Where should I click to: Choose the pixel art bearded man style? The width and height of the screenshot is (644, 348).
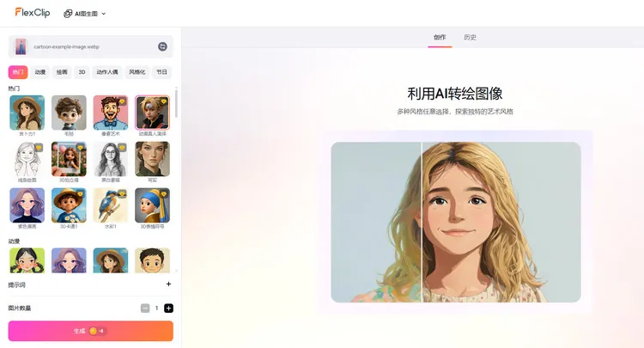(x=111, y=113)
